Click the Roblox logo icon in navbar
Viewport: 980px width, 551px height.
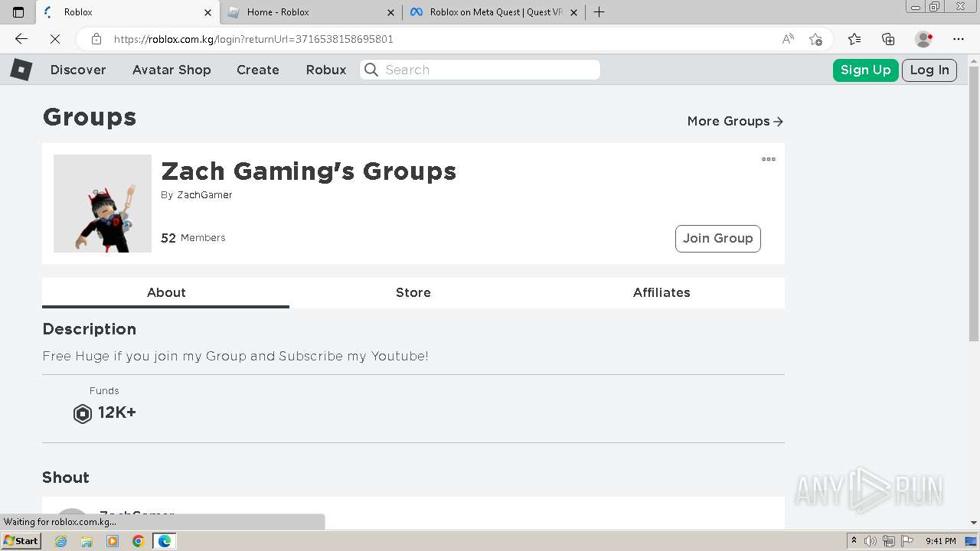coord(21,70)
